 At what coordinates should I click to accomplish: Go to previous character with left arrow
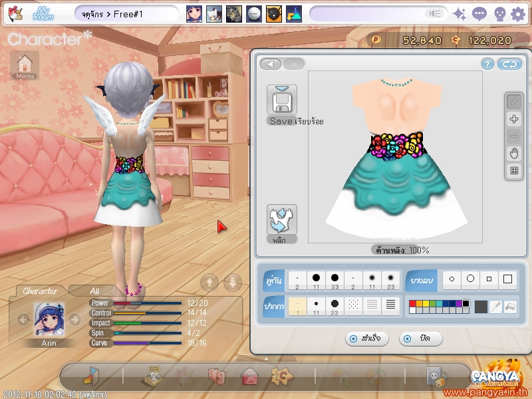tap(23, 319)
